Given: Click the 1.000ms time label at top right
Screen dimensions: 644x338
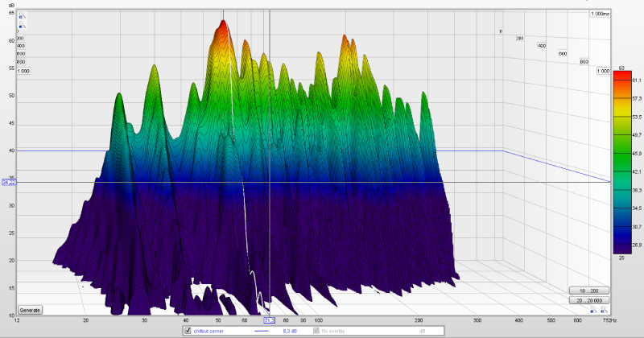Looking at the screenshot, I should pyautogui.click(x=600, y=14).
